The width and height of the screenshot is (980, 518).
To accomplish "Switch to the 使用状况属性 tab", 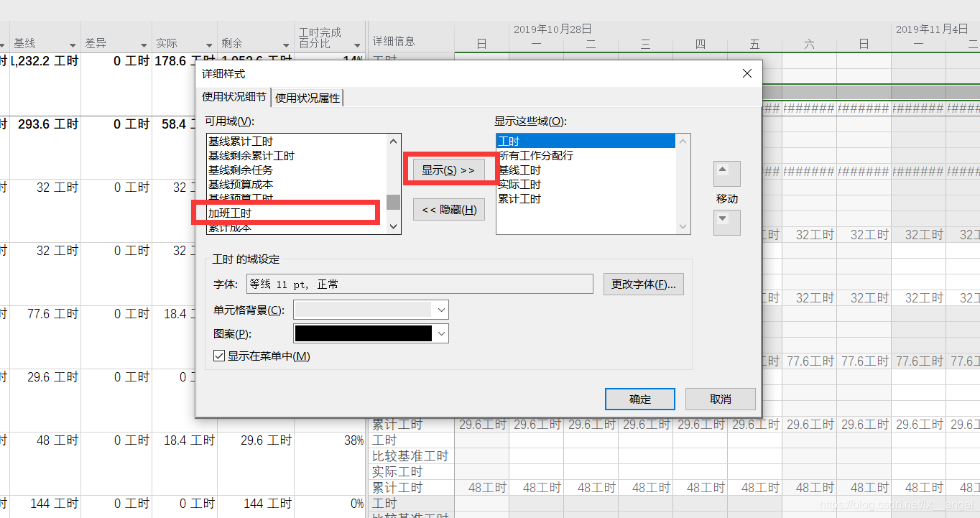I will 308,98.
